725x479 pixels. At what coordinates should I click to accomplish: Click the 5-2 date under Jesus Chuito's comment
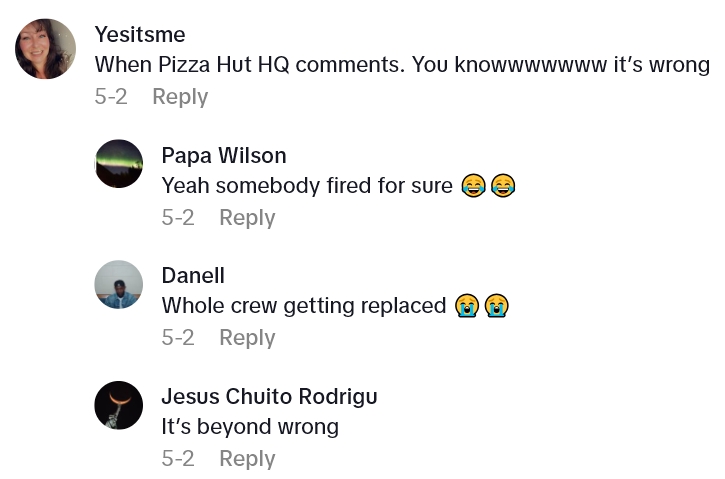point(178,459)
